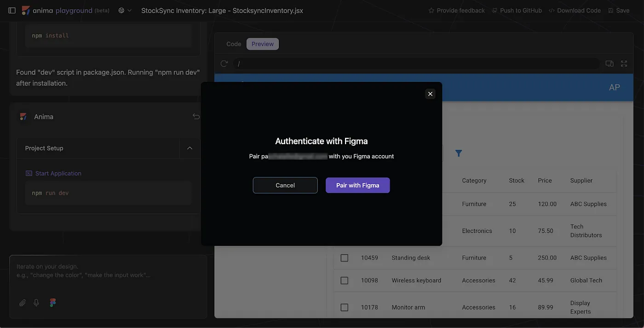Viewport: 644px width, 328px height.
Task: Check the checkbox for Monitor arm row
Action: 344,307
